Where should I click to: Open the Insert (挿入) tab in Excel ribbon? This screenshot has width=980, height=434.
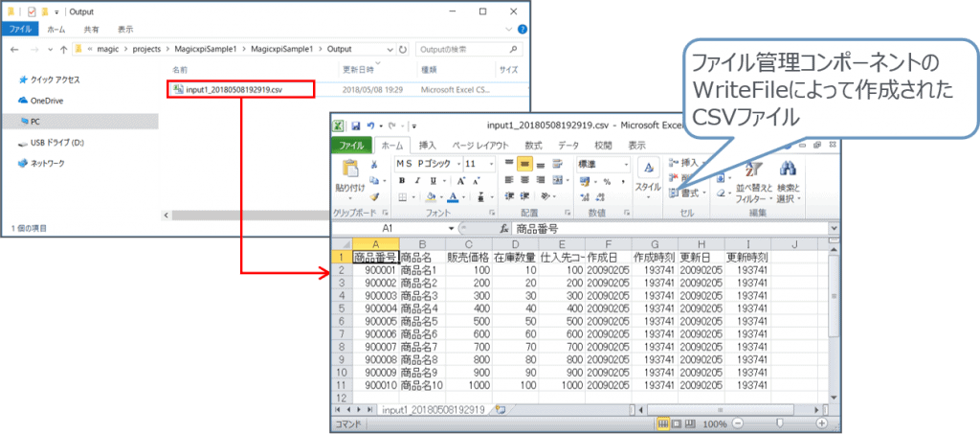pos(427,146)
